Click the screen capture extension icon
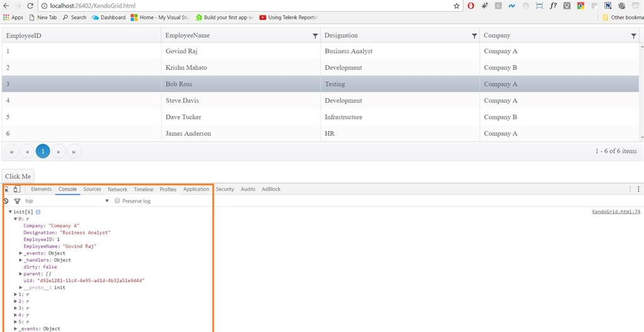Image resolution: width=644 pixels, height=332 pixels. 539,6
